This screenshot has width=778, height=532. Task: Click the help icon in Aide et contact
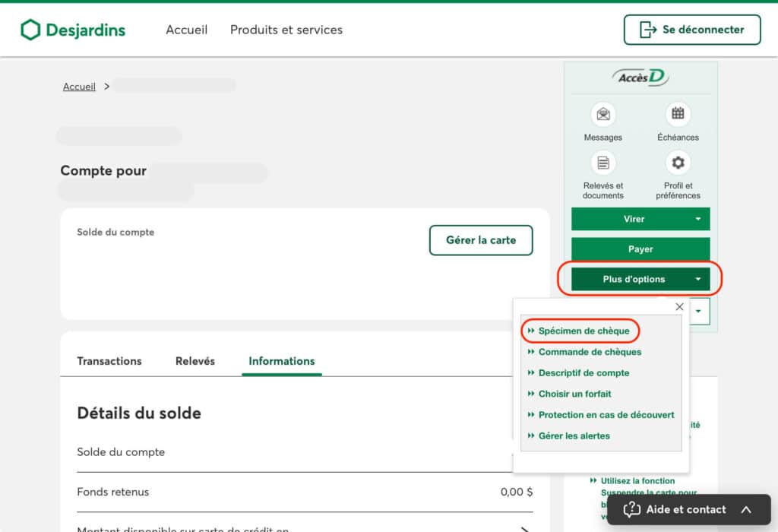(631, 510)
